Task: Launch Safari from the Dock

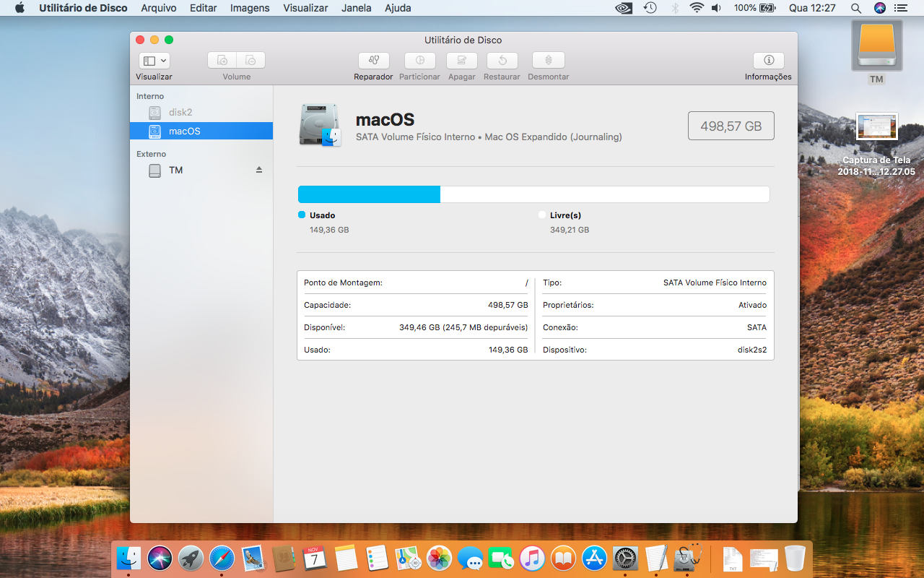Action: pos(222,558)
